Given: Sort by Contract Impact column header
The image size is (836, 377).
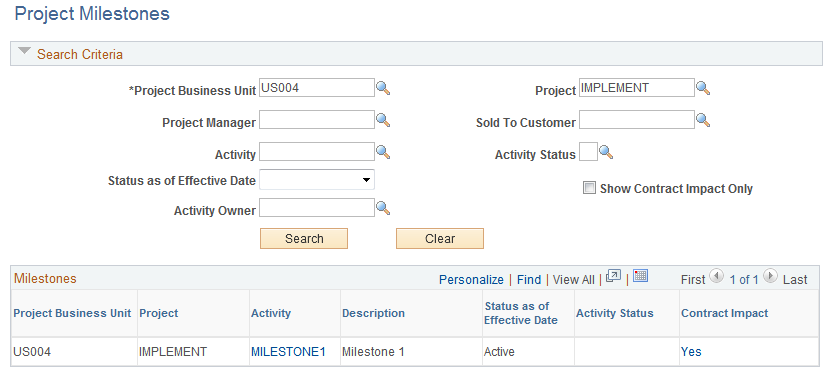Looking at the screenshot, I should [x=725, y=313].
